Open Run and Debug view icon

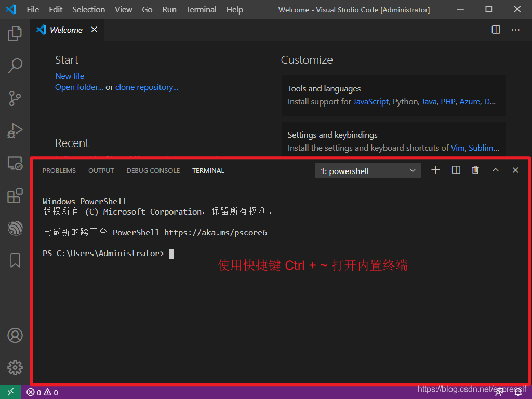click(x=15, y=130)
